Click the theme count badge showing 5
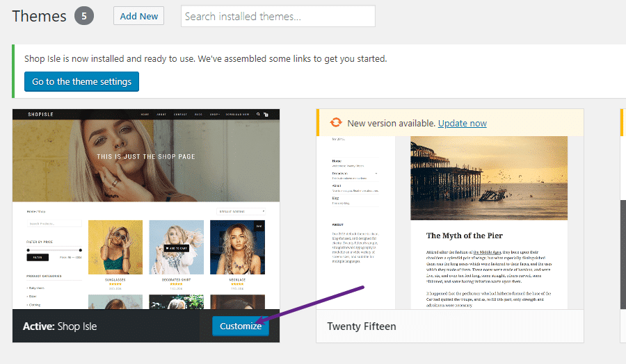Image resolution: width=626 pixels, height=364 pixels. tap(84, 16)
